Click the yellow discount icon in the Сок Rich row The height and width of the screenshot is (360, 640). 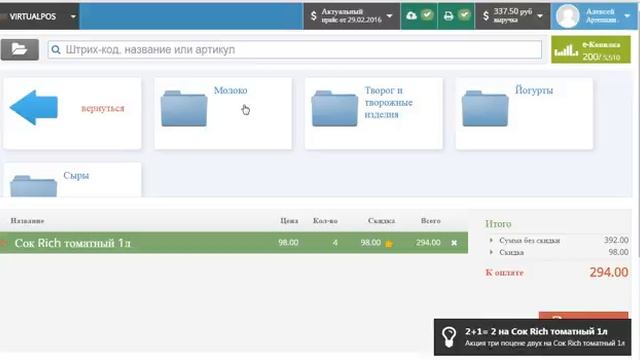point(389,244)
